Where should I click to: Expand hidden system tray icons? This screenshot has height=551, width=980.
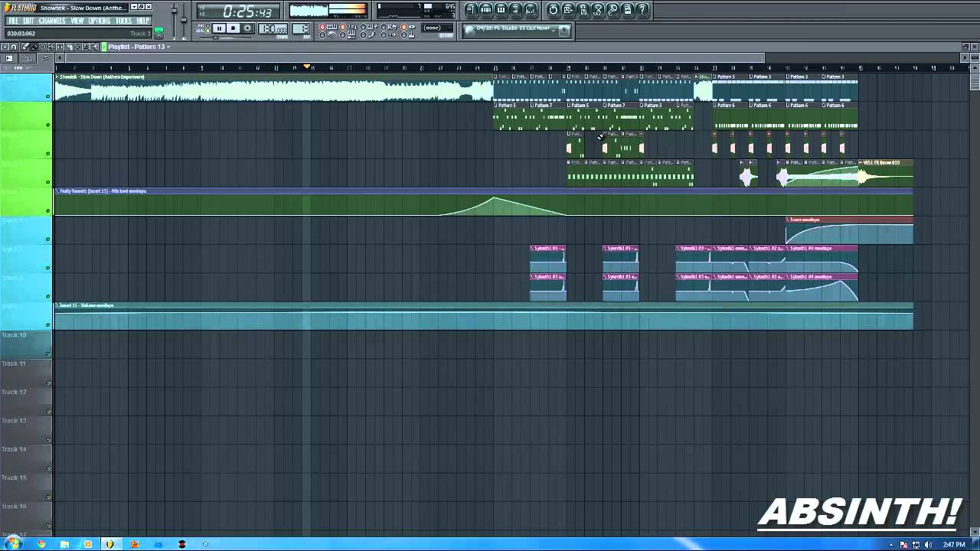click(891, 544)
